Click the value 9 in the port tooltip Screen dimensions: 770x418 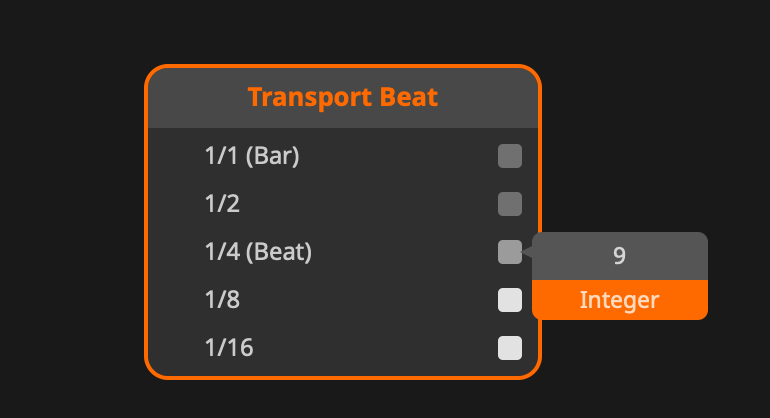point(619,256)
